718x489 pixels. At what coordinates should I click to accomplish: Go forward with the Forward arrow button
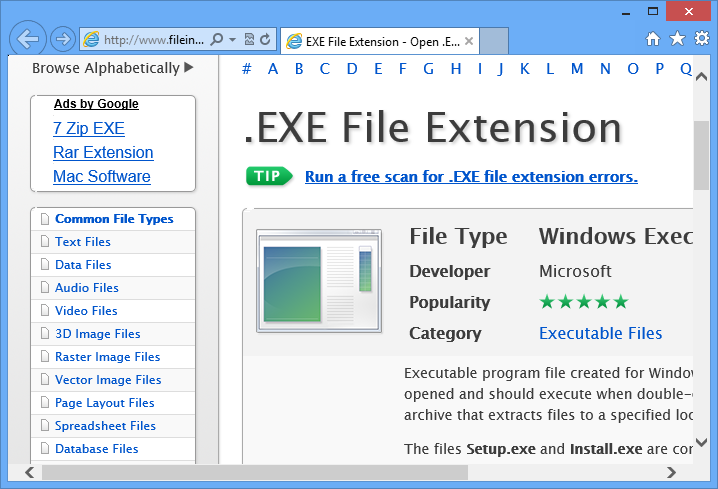coord(63,39)
